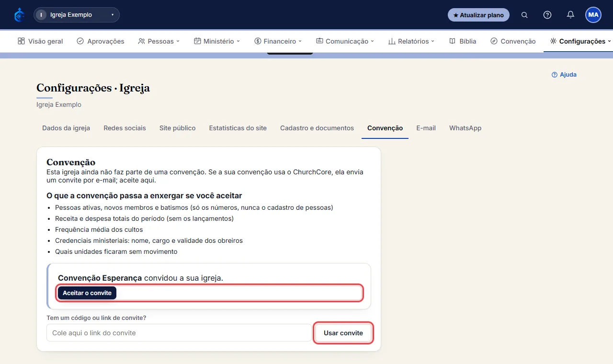Click the Frequência média dos cultos bullet

coord(99,229)
